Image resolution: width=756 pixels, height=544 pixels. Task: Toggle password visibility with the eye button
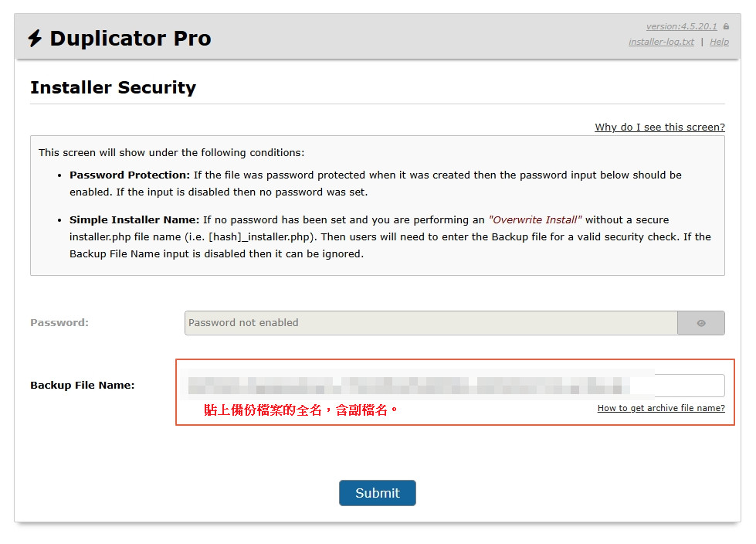701,323
